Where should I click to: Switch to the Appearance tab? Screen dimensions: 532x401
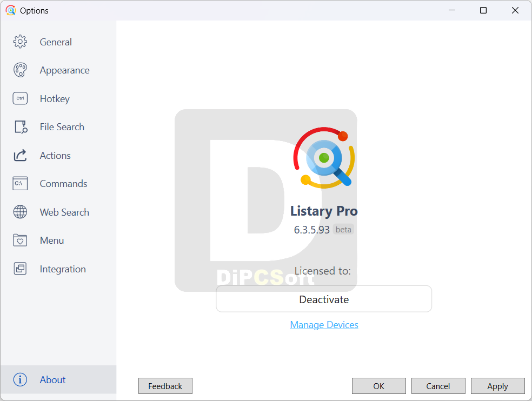[58, 70]
